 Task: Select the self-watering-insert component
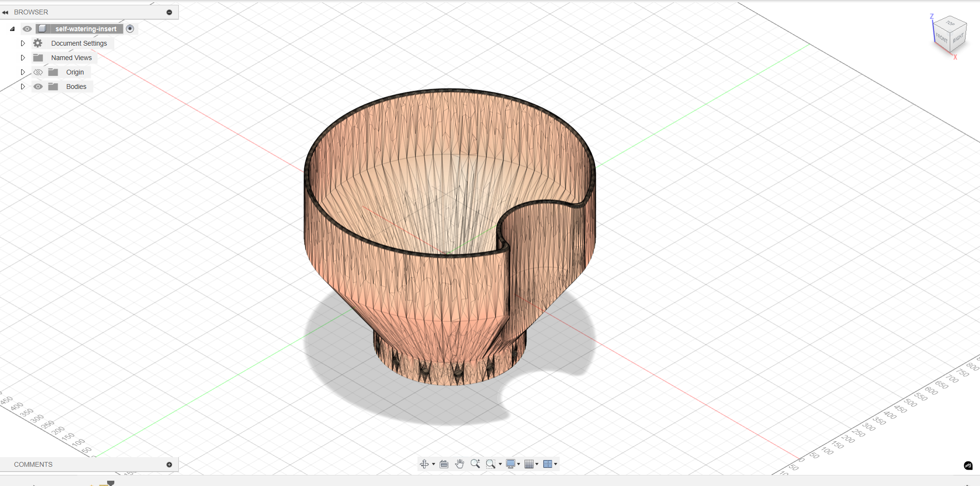pyautogui.click(x=86, y=29)
